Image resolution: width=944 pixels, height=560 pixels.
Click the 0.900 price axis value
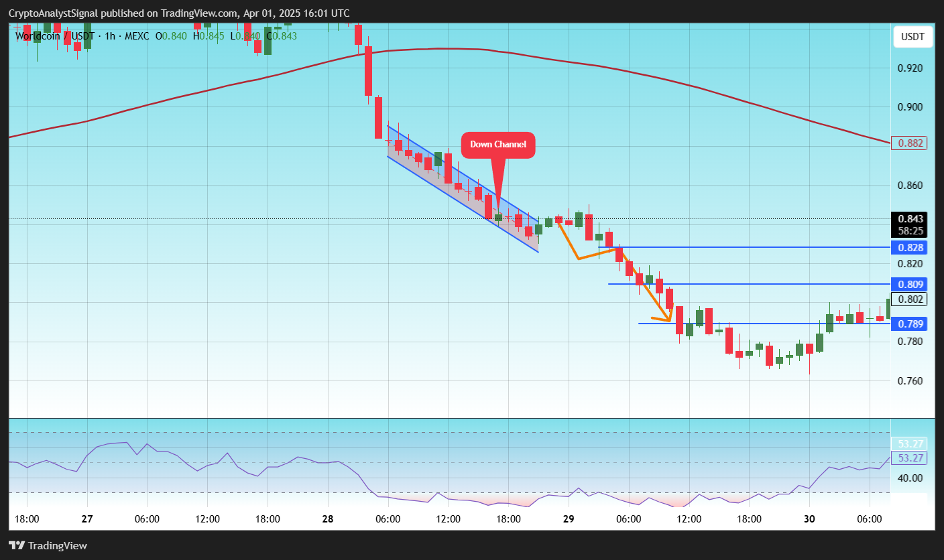(x=908, y=107)
